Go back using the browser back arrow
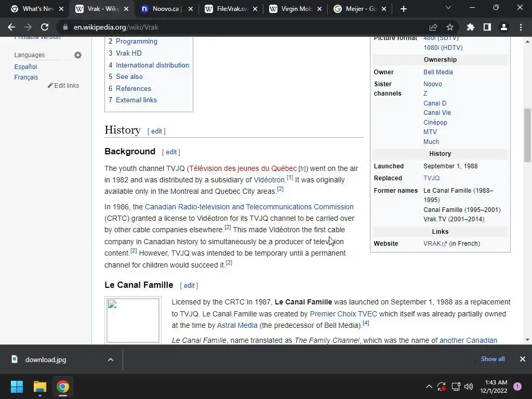Image resolution: width=532 pixels, height=399 pixels. [11, 27]
